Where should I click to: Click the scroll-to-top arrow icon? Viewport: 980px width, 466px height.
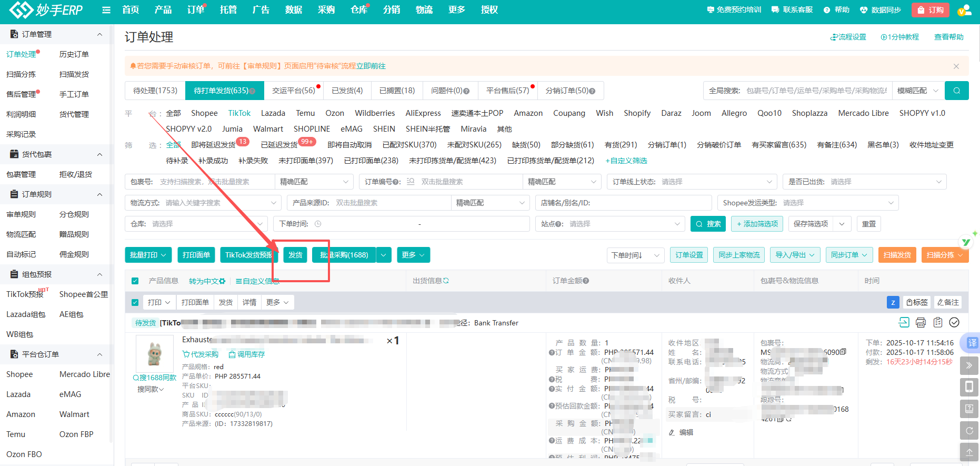click(x=969, y=452)
